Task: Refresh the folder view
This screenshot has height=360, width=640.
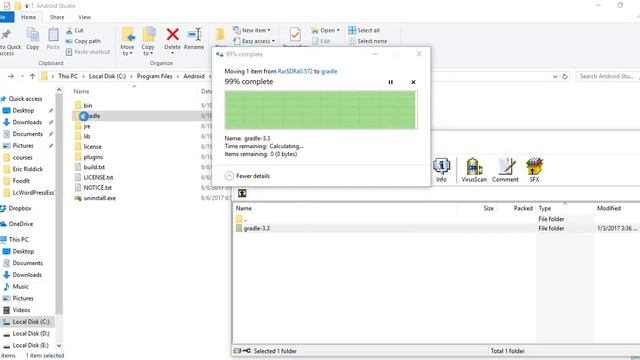Action: coord(565,76)
